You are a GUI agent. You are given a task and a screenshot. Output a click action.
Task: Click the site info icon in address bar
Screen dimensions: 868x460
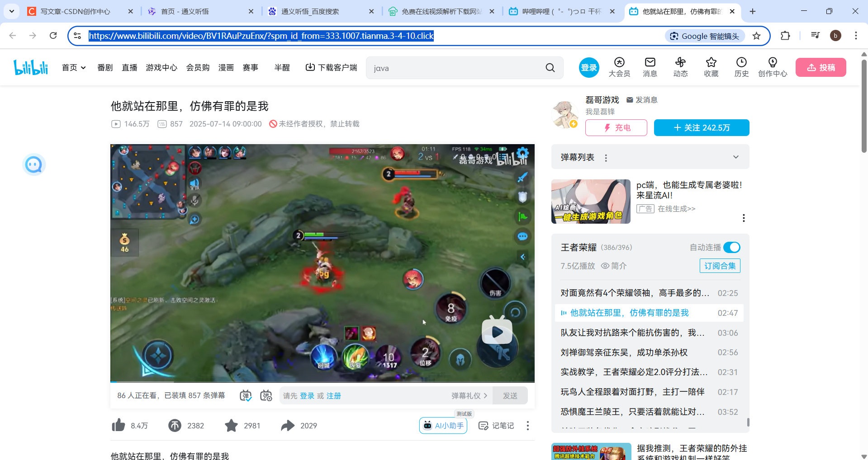[77, 36]
